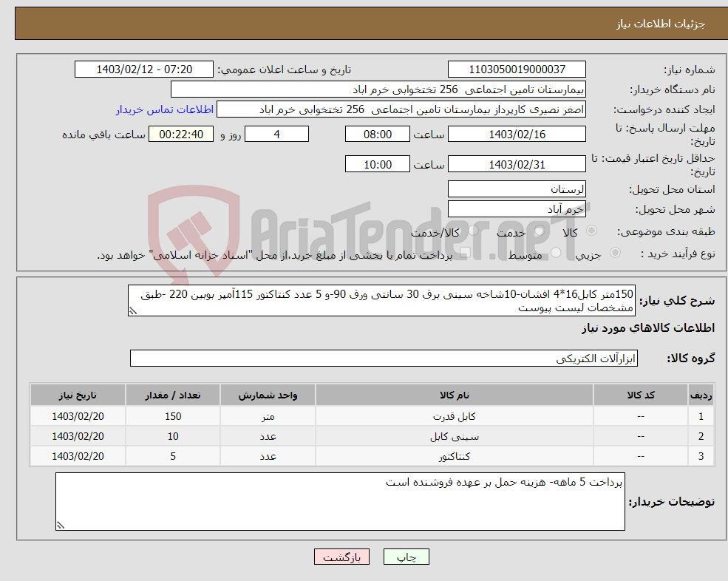This screenshot has width=728, height=581.
Task: Click the کد کالا column header
Action: (641, 395)
